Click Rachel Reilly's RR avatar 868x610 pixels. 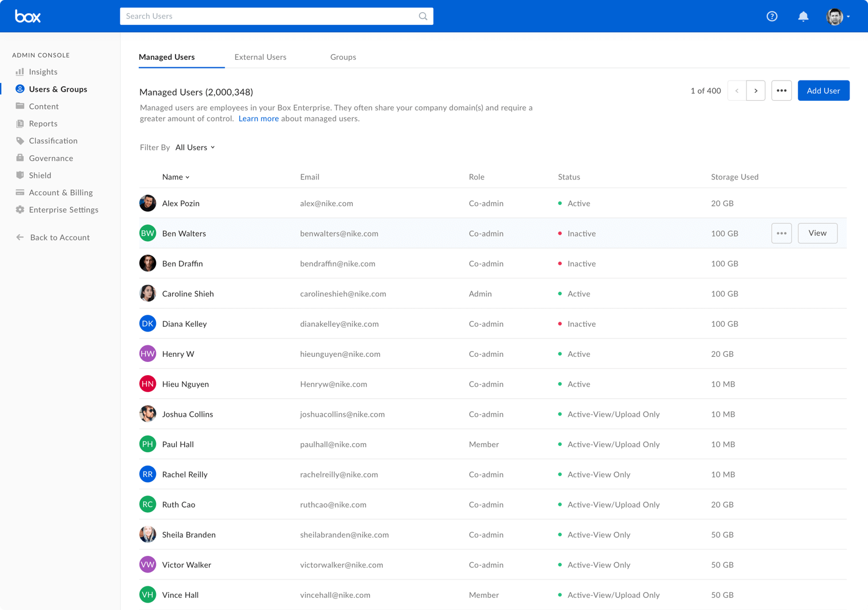coord(148,474)
